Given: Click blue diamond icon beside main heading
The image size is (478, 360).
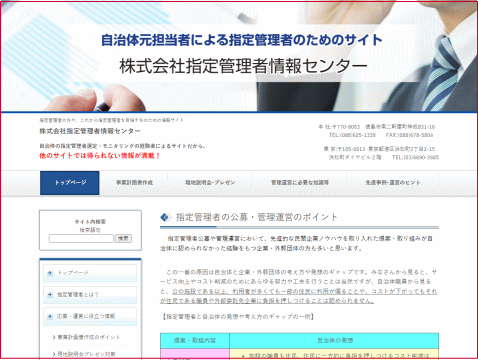Looking at the screenshot, I should 166,217.
